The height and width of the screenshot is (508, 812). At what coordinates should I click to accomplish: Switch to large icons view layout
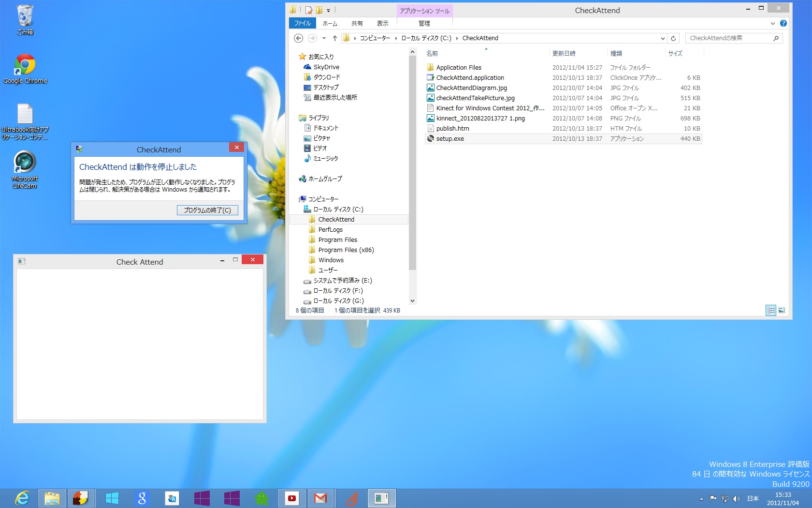(782, 311)
